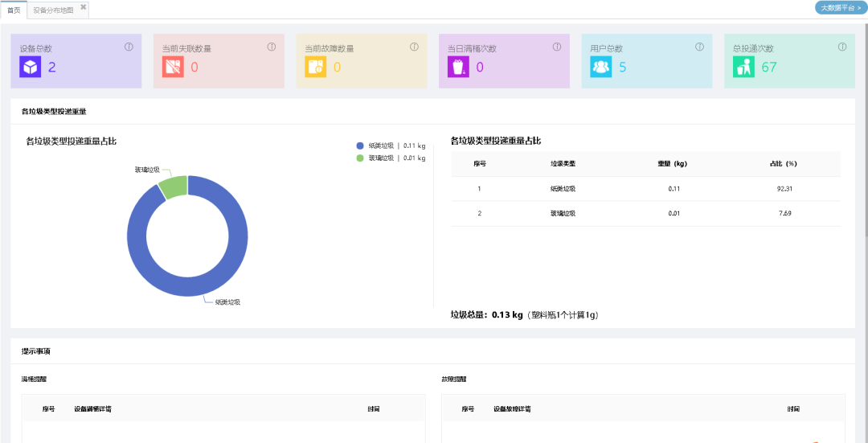The image size is (868, 443).
Task: Click the green 总投递次数 disposal icon
Action: click(x=743, y=68)
